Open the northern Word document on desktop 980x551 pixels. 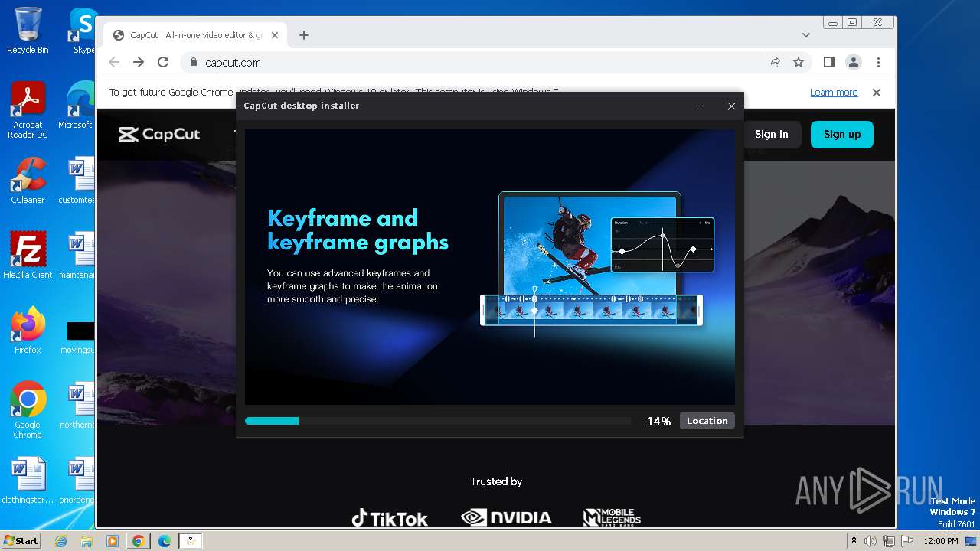[77, 405]
